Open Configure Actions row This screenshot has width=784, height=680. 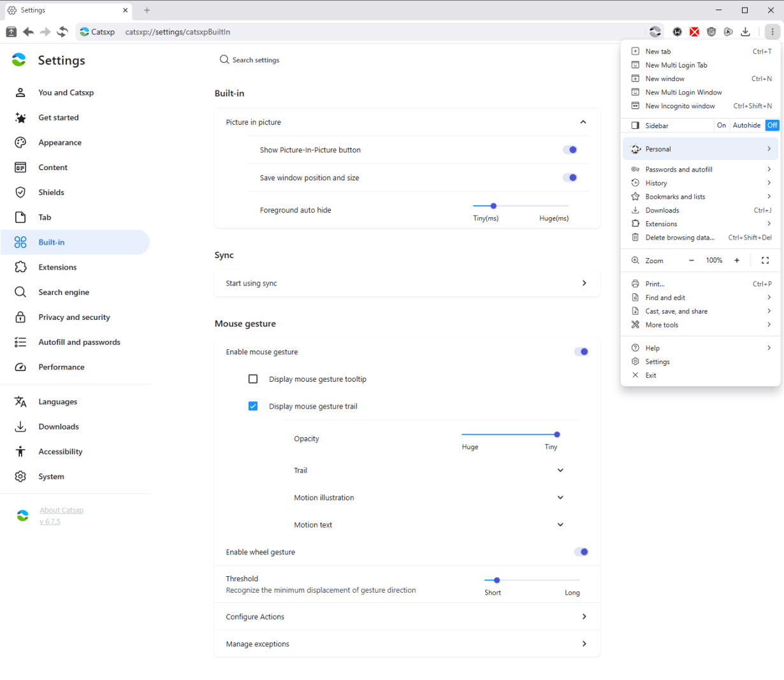(x=407, y=617)
